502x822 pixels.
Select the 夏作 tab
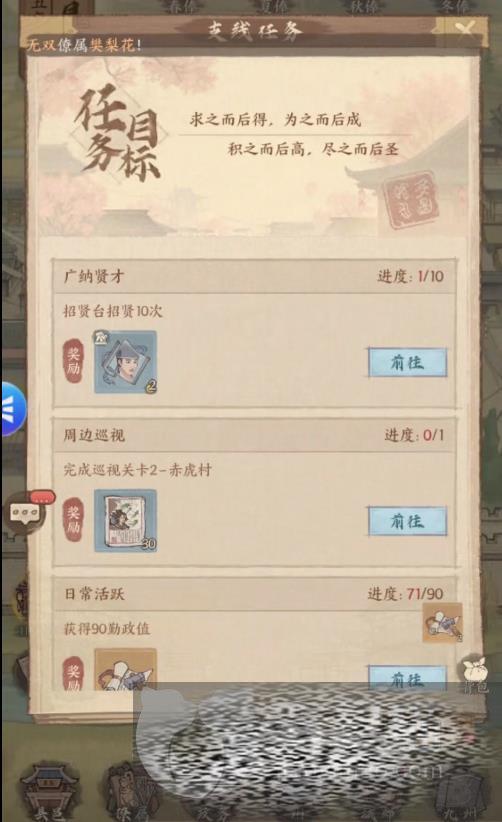(274, 7)
